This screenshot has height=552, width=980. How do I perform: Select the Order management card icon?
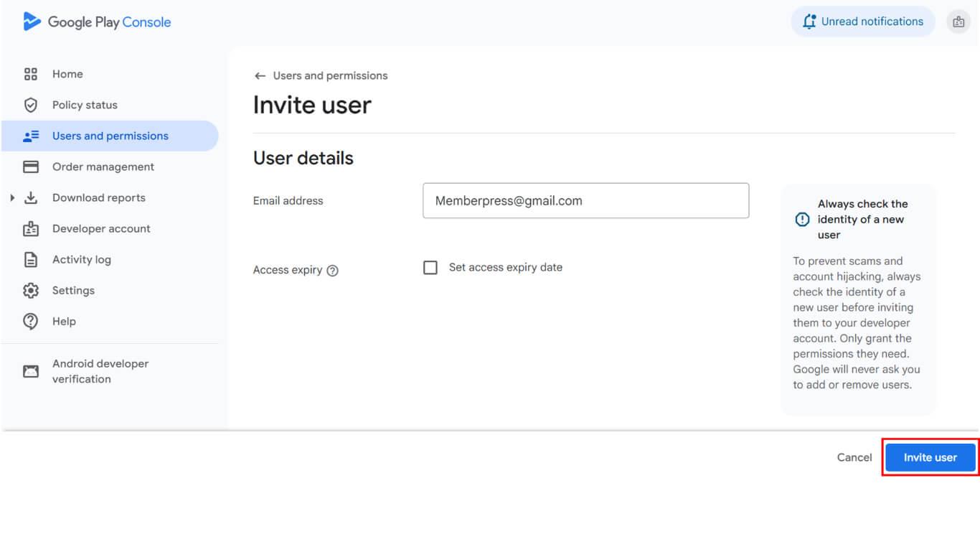click(31, 167)
